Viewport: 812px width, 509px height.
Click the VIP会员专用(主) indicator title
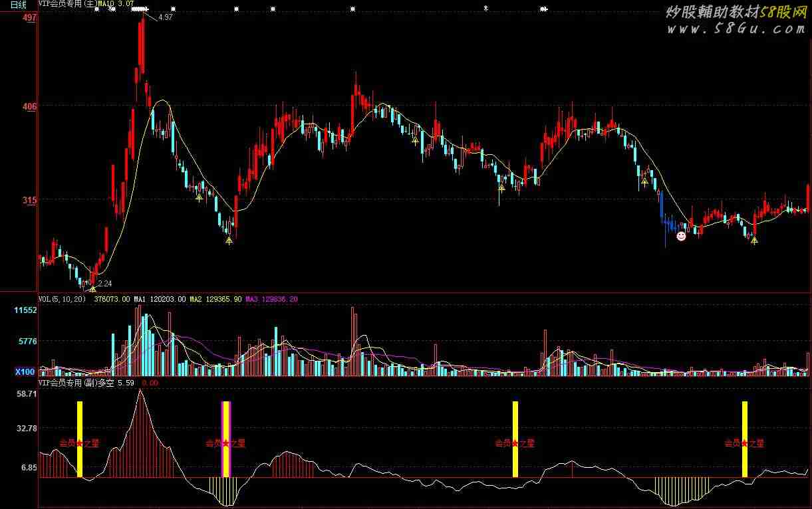pyautogui.click(x=67, y=4)
